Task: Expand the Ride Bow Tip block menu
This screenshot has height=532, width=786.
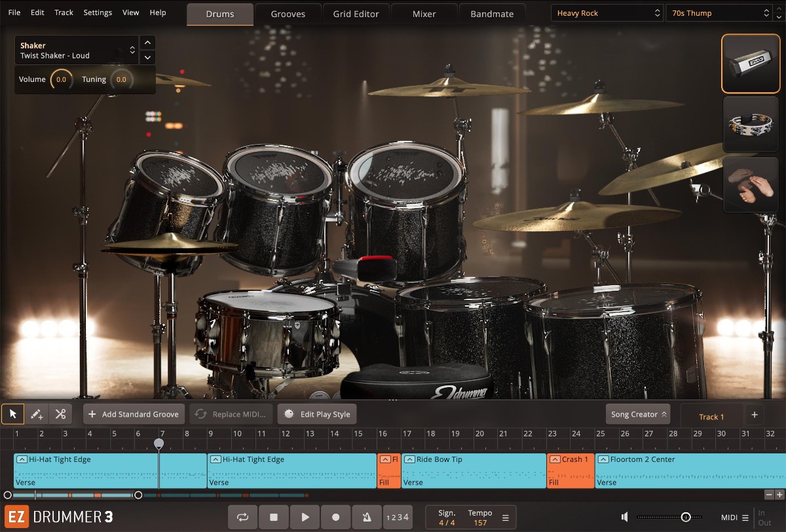Action: [x=409, y=459]
